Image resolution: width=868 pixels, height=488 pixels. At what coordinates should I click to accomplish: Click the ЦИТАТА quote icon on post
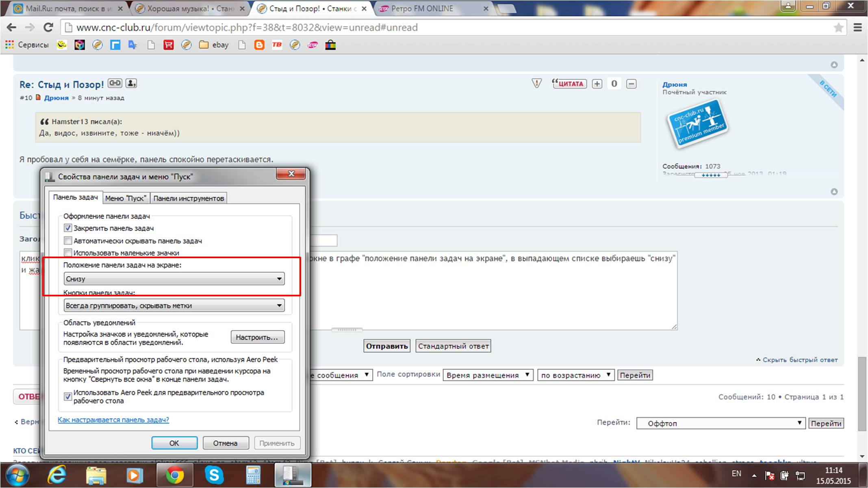click(570, 84)
